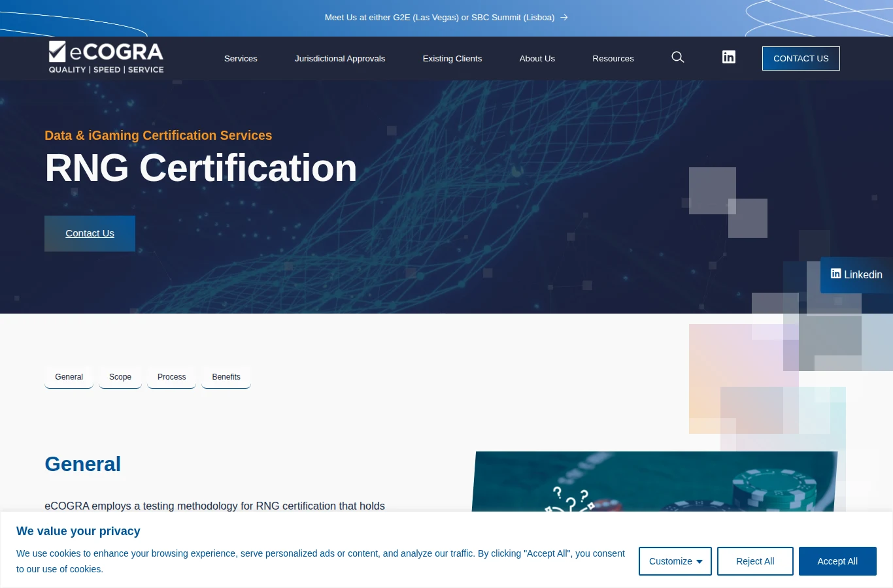Open Existing Clients menu
Screen dimensions: 893x588
[452, 59]
